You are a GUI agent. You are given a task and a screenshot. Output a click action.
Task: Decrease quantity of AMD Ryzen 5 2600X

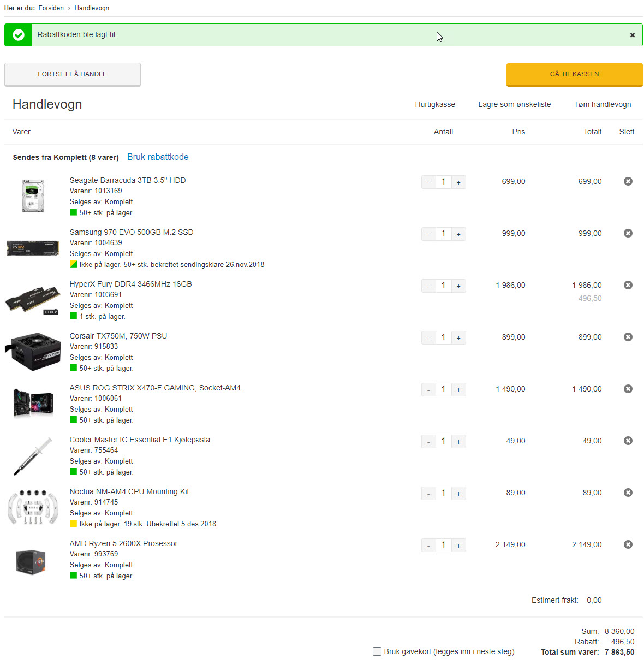(428, 546)
